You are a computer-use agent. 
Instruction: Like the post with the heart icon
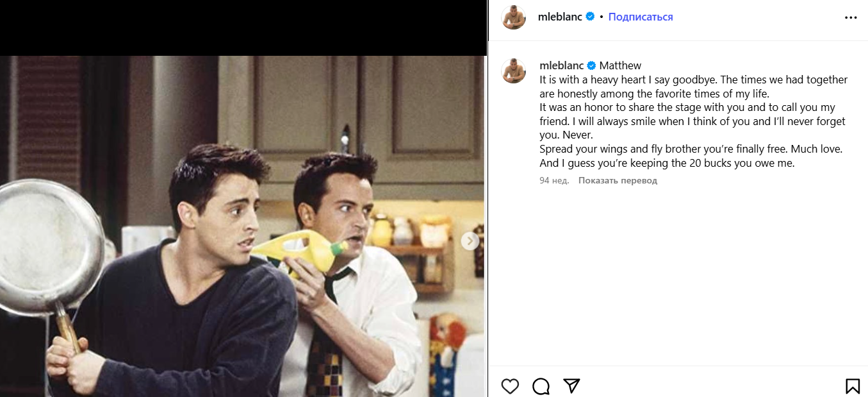[510, 386]
